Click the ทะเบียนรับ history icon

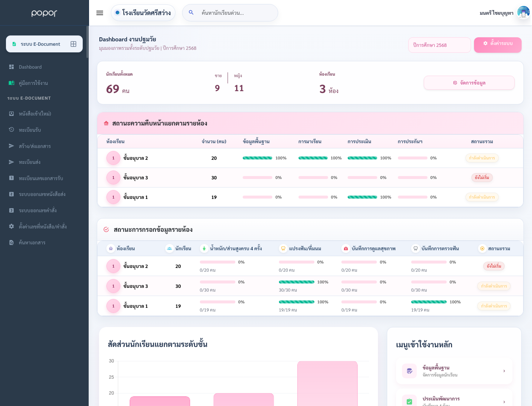click(x=11, y=130)
